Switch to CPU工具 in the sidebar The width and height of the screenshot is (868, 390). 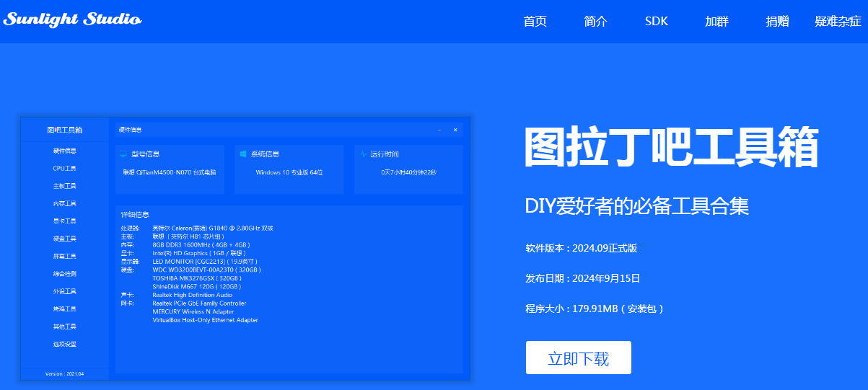pyautogui.click(x=64, y=169)
